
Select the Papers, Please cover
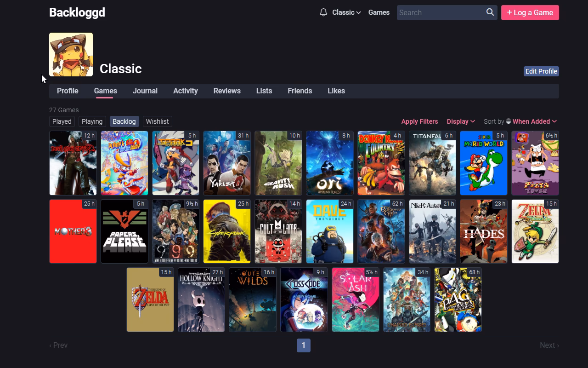click(124, 231)
